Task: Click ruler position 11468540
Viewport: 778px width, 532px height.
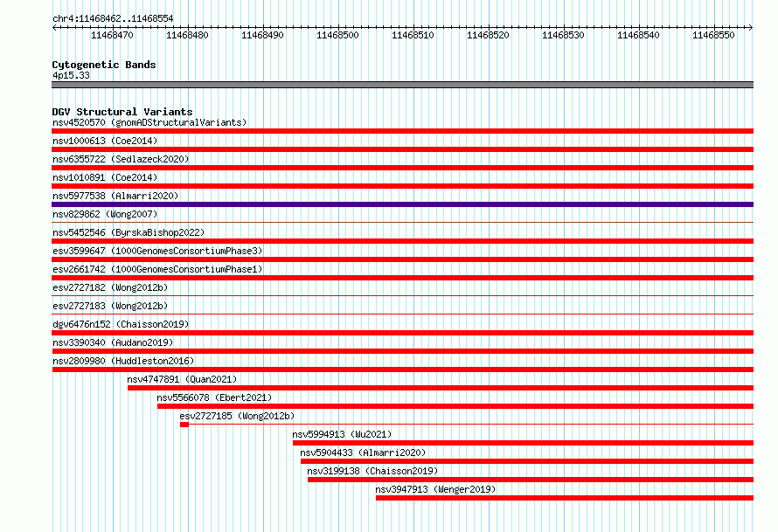Action: [x=638, y=35]
